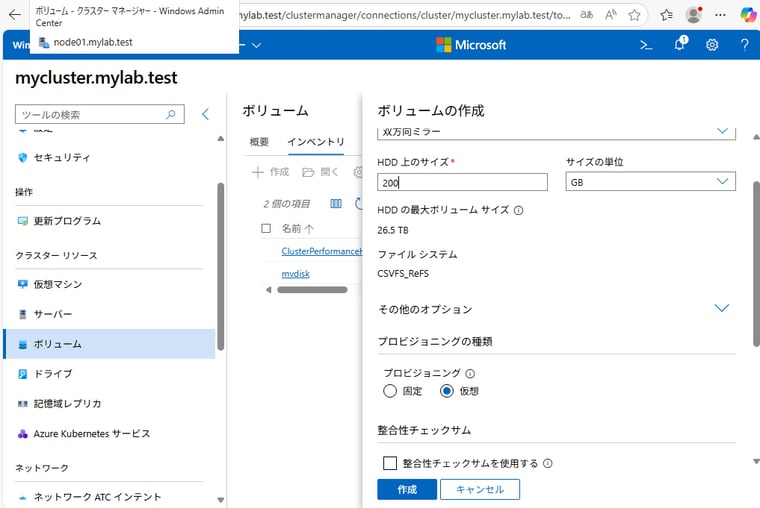Click the 作成 plus toolbar button
This screenshot has height=508, width=760.
(x=270, y=172)
